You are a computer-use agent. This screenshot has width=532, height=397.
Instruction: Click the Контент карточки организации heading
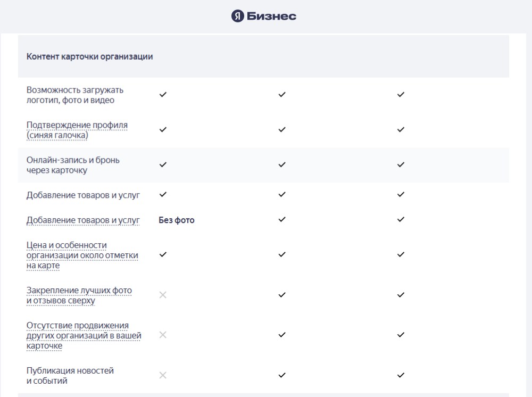(89, 56)
